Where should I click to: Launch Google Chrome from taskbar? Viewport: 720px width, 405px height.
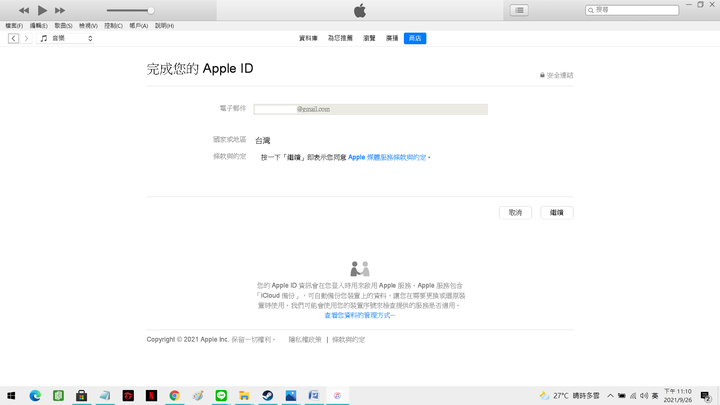[x=174, y=395]
